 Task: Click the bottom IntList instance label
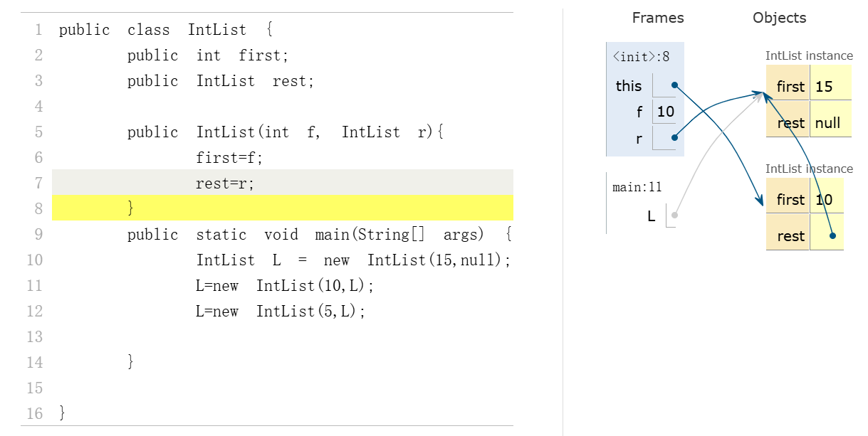tap(809, 169)
